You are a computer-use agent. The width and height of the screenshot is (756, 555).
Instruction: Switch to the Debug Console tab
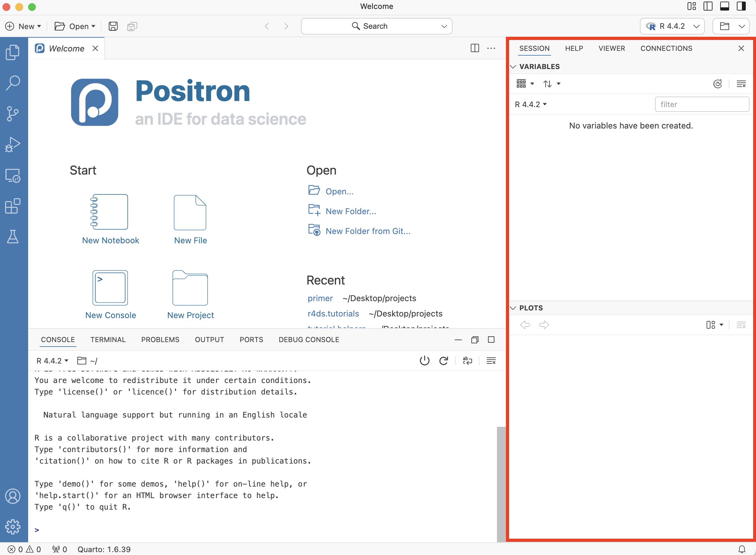pyautogui.click(x=309, y=340)
